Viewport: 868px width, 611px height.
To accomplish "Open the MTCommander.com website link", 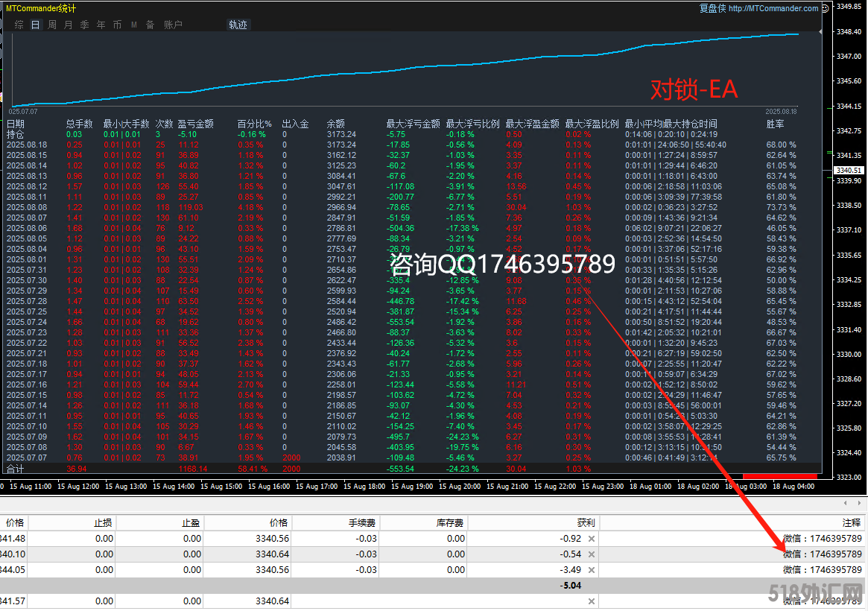I will click(773, 9).
